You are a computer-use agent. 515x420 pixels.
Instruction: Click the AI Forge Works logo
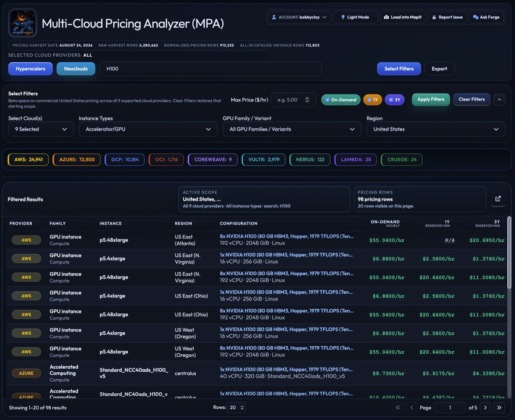23,23
